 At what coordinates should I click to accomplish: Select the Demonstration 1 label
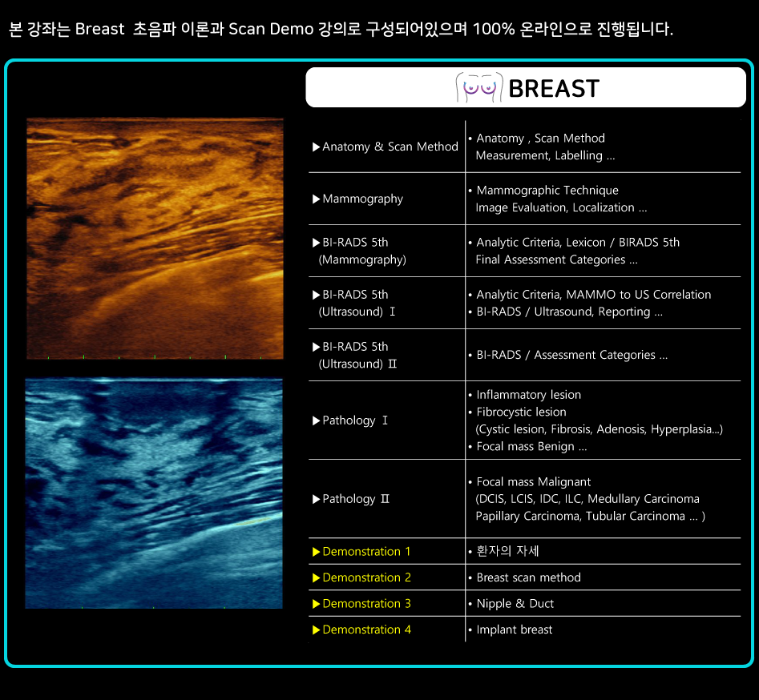pos(366,552)
